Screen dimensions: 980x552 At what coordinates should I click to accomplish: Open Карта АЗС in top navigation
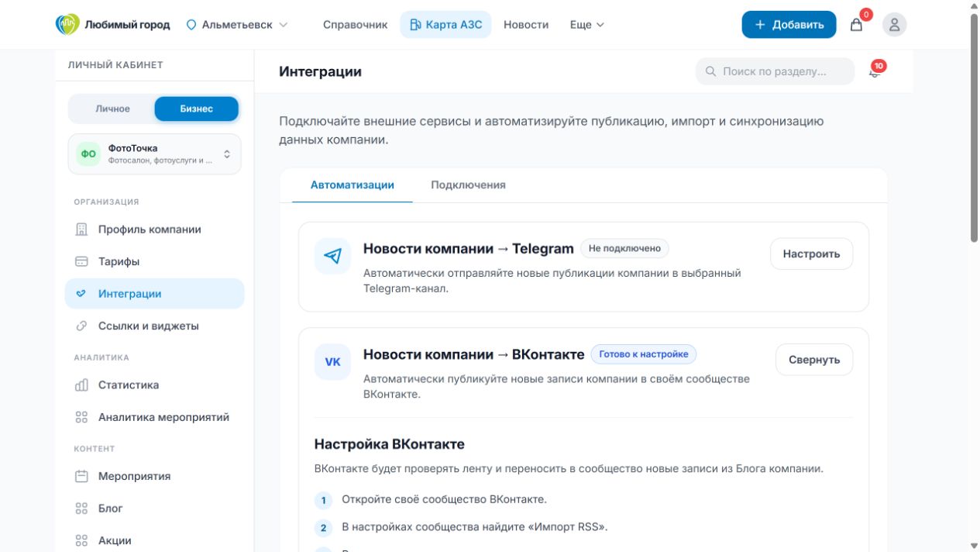click(445, 25)
